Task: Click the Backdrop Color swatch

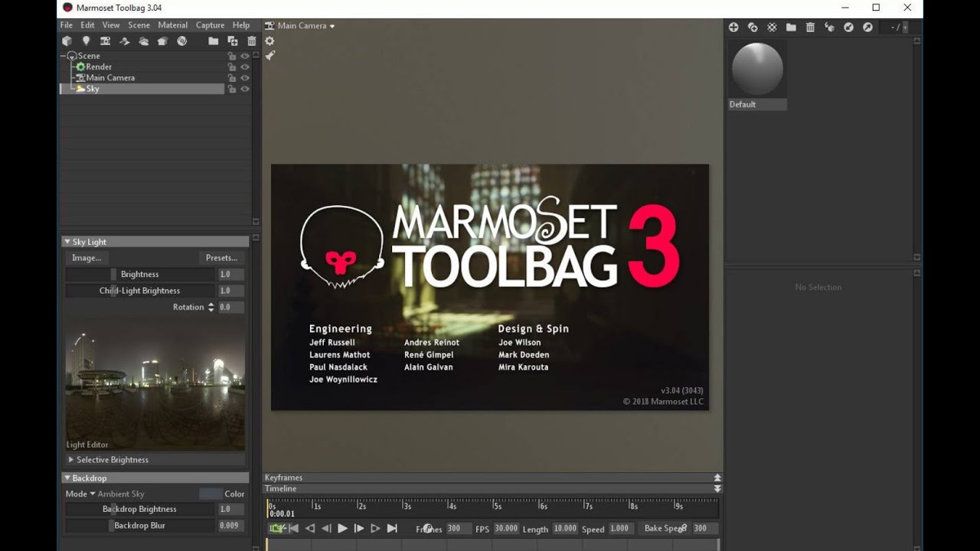Action: [211, 494]
